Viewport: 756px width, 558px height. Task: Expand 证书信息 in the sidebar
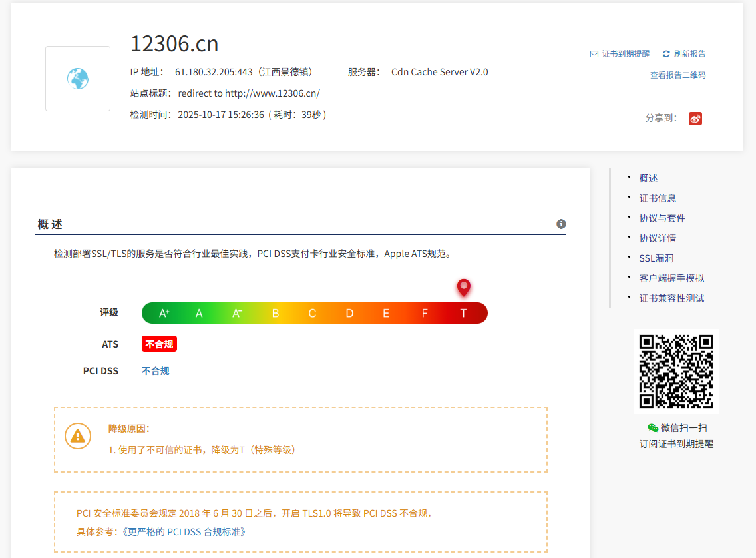[658, 198]
